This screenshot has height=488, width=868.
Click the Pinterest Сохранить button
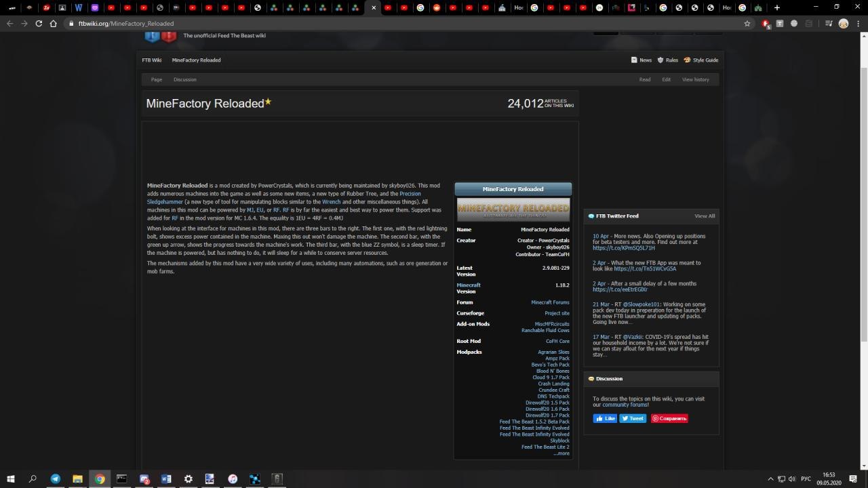669,418
